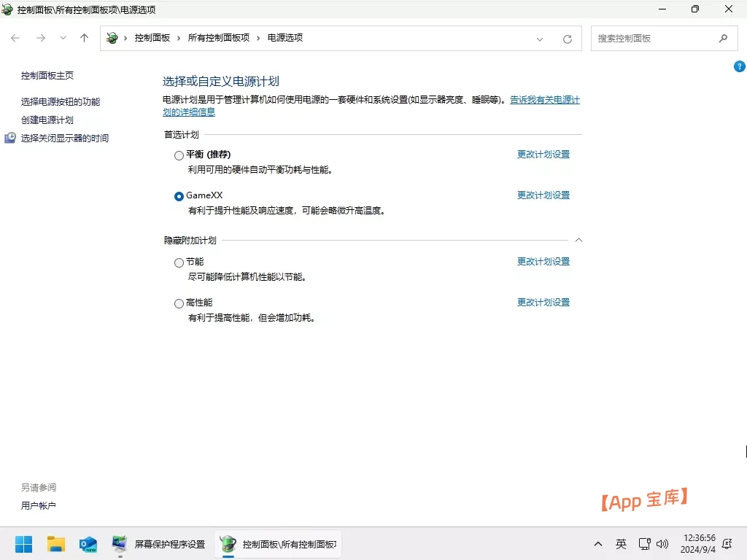Refresh the current Control Panel page
The image size is (747, 560).
(x=568, y=38)
